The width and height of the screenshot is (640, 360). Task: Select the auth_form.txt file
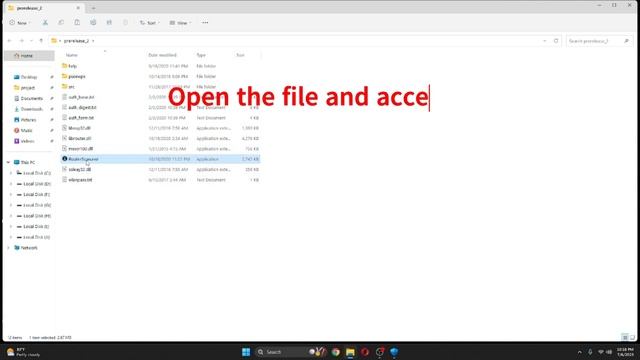point(81,118)
